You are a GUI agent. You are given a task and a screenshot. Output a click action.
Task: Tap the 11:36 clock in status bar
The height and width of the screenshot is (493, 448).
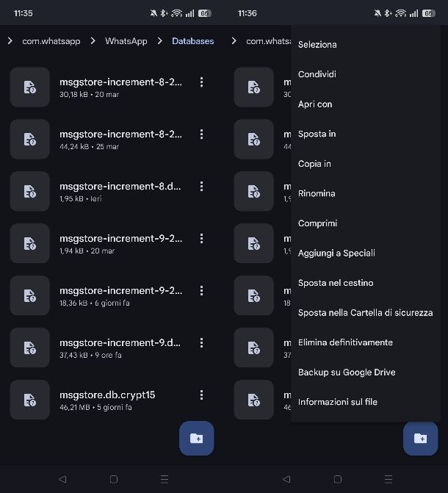tap(247, 13)
